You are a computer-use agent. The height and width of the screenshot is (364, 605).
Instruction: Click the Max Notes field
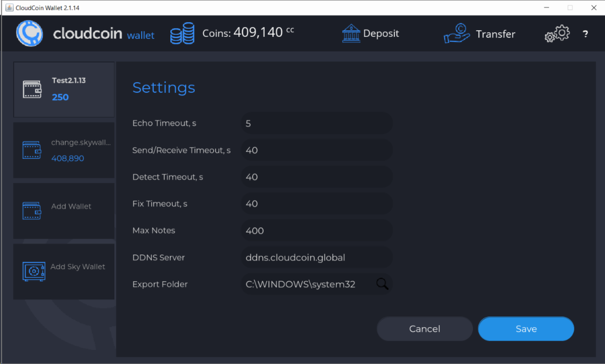click(317, 230)
